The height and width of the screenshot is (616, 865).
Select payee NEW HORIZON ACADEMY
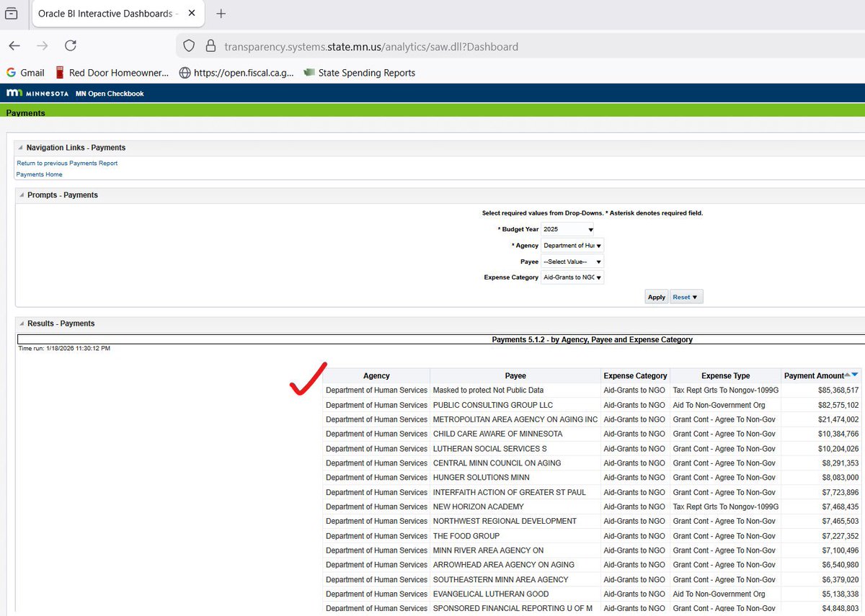[x=478, y=506]
